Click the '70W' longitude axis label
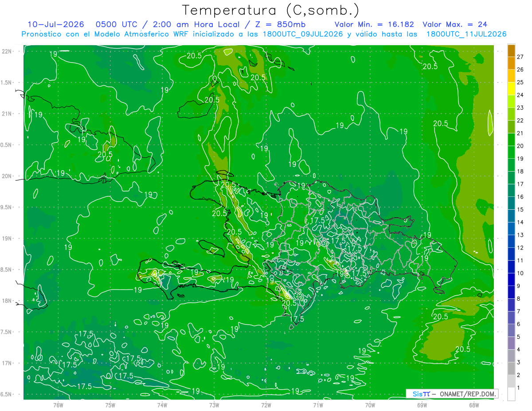This screenshot has width=532, height=411. [370, 405]
